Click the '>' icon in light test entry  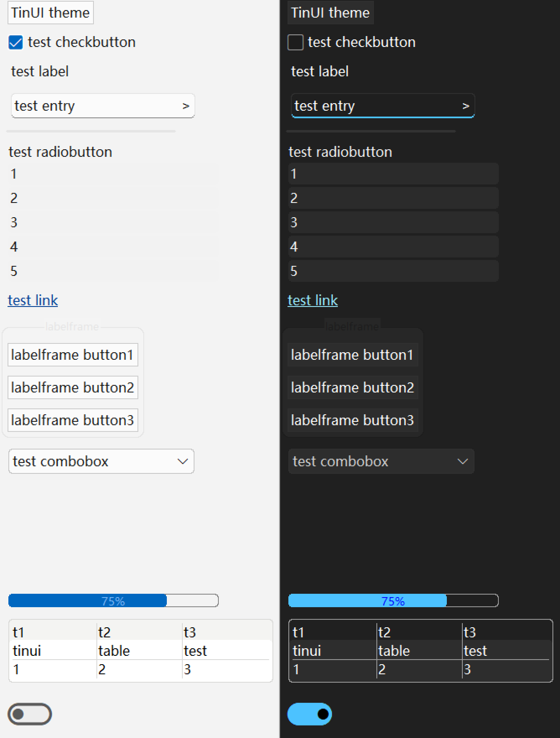coord(186,106)
